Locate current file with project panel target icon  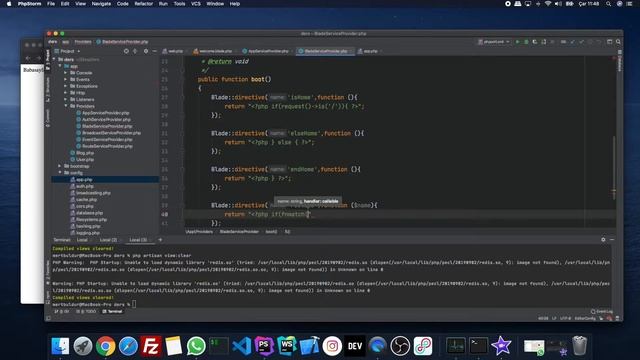click(126, 51)
